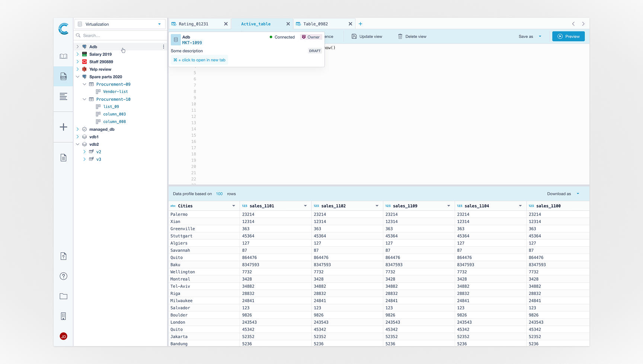Open the document icon in left sidebar
The image size is (643, 364).
63,157
